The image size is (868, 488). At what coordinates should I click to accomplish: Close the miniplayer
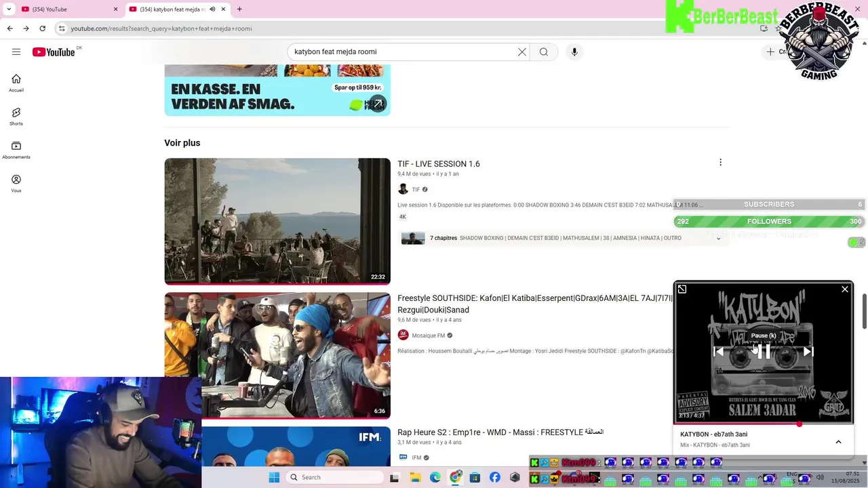tap(845, 289)
